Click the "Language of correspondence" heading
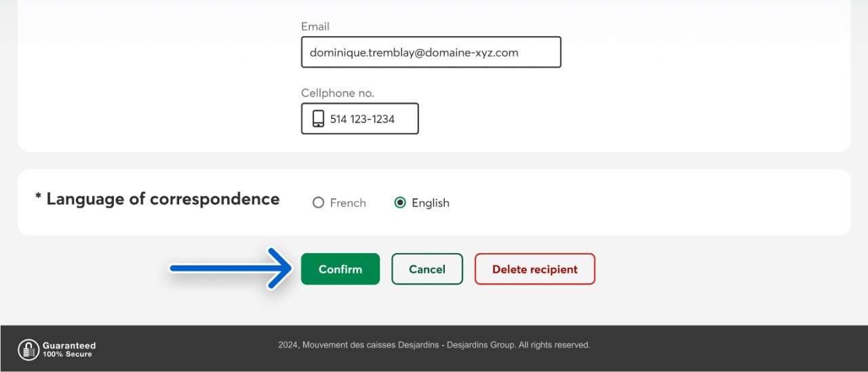 click(x=163, y=199)
